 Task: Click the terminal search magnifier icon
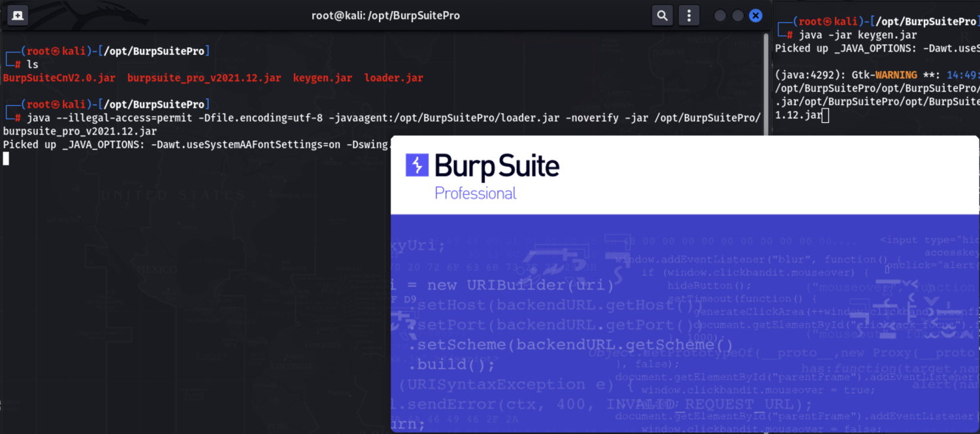(x=662, y=16)
